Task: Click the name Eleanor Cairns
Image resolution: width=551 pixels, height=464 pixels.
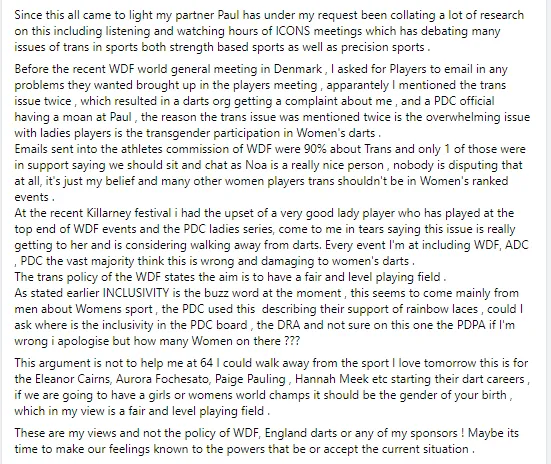Action: (72, 379)
